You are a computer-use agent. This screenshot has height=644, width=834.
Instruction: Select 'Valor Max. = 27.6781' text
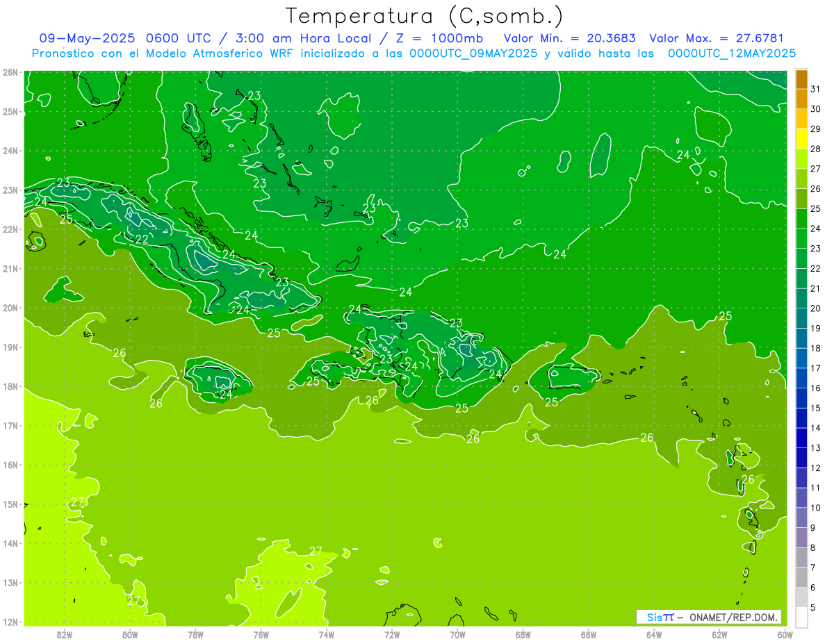coord(716,38)
